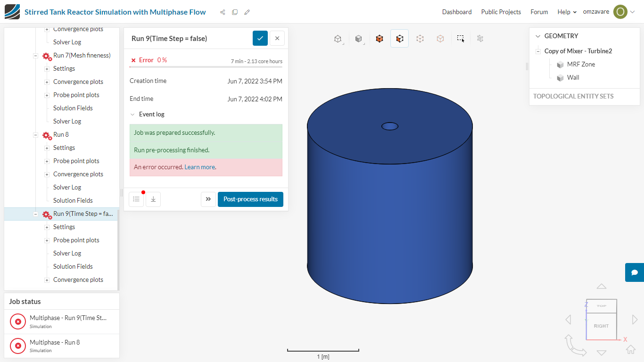
Task: Open the event list icon with red dot
Action: coord(136,199)
